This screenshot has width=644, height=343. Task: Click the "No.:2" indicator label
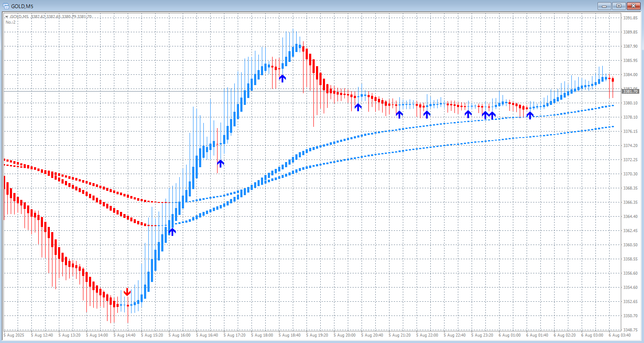(10, 22)
